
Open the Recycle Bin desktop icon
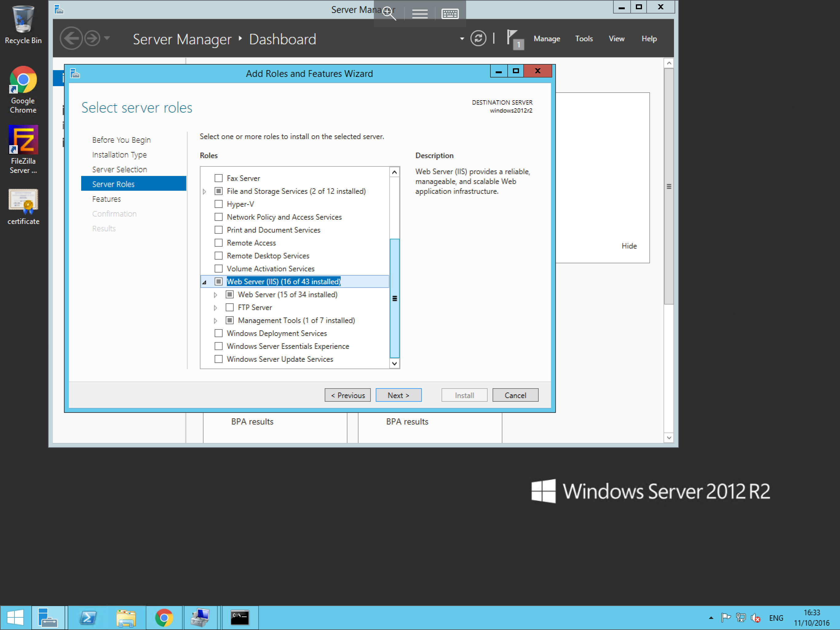[23, 25]
